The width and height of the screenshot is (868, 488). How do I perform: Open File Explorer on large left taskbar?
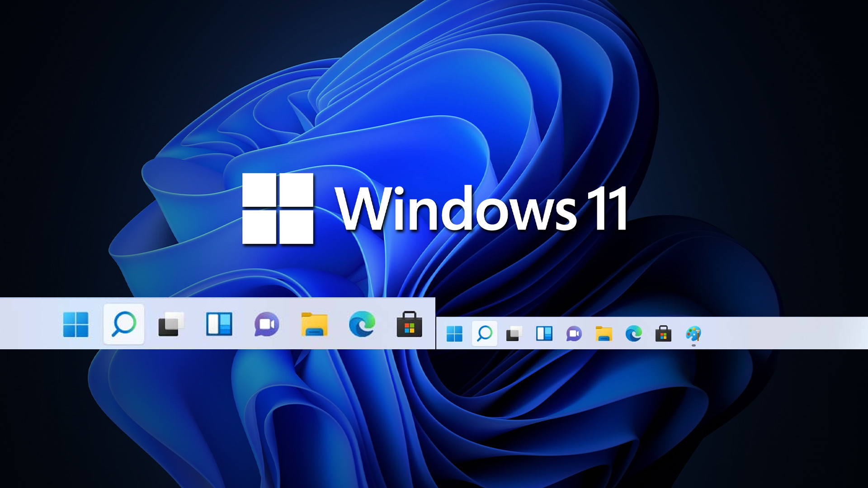pyautogui.click(x=314, y=324)
